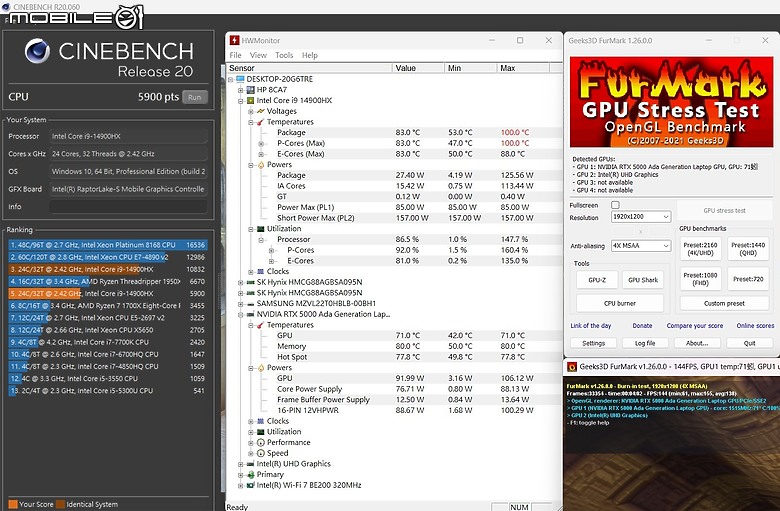
Task: Open the Anti-aliasing 4X MSAA dropdown
Action: [641, 246]
